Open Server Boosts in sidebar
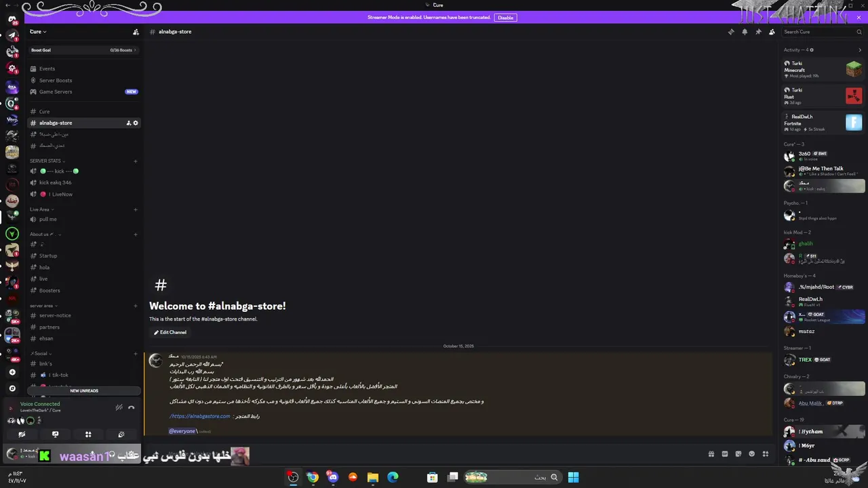 pos(55,80)
